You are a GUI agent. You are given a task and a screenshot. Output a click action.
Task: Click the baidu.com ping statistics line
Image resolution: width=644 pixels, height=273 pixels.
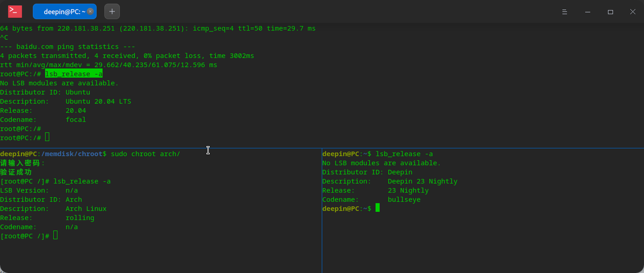pos(67,47)
